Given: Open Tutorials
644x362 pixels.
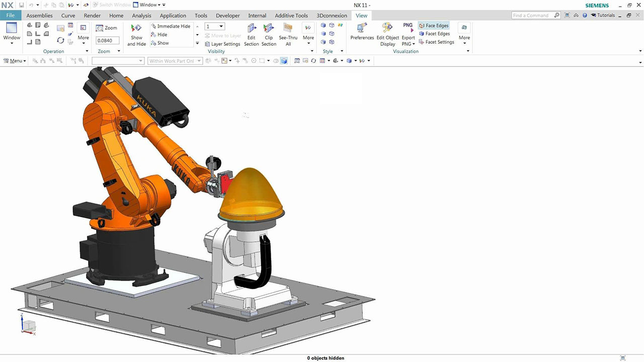Looking at the screenshot, I should point(603,16).
